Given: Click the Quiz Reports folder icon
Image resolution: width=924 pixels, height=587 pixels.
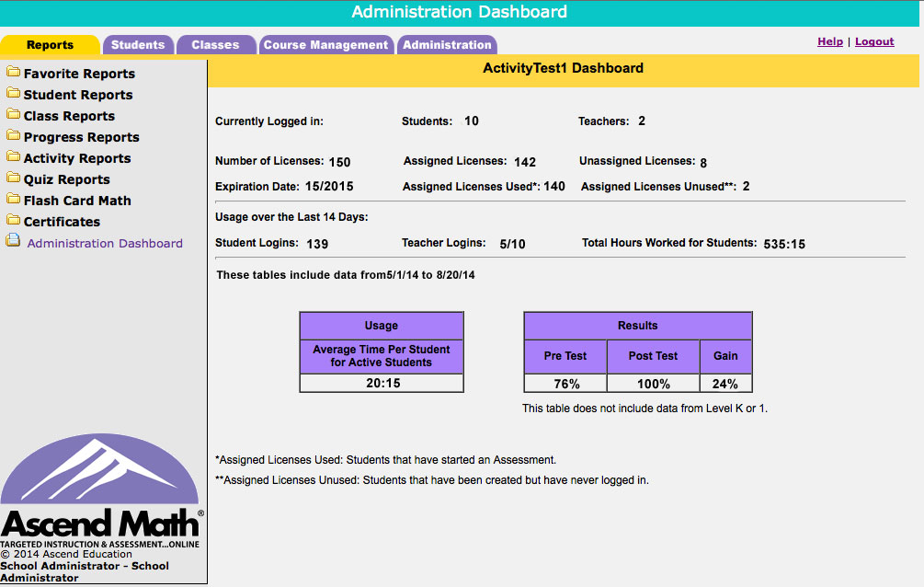Looking at the screenshot, I should pos(13,178).
